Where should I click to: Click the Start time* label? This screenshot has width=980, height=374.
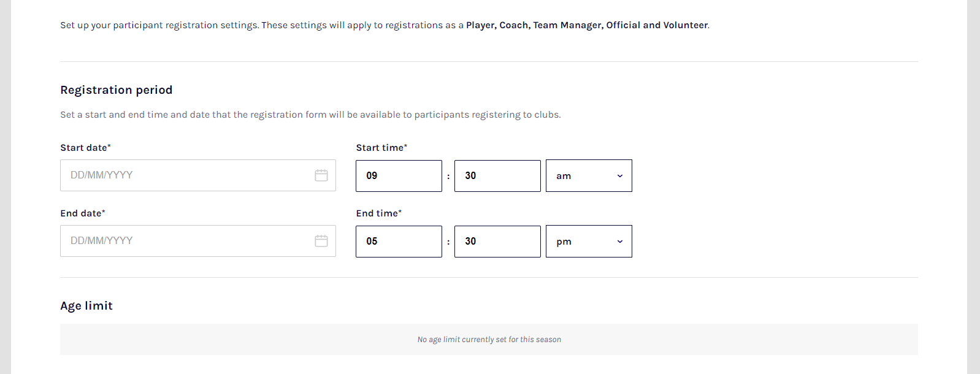[x=381, y=148]
